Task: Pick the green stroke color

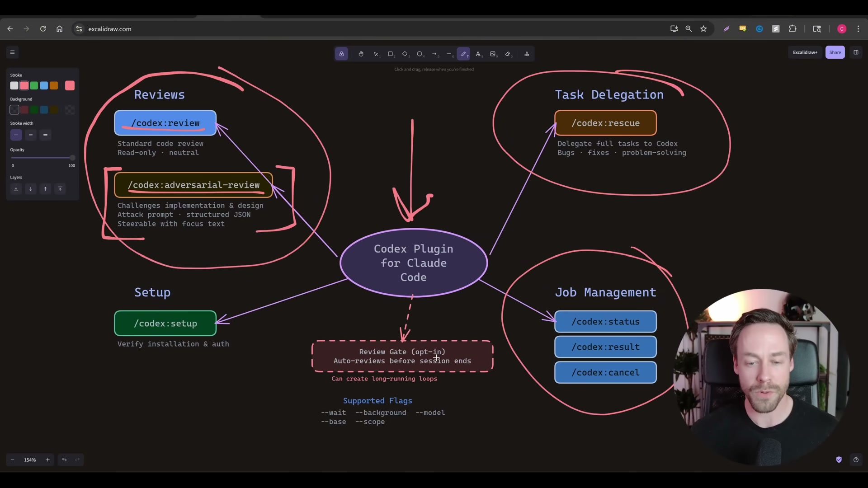Action: click(x=34, y=85)
